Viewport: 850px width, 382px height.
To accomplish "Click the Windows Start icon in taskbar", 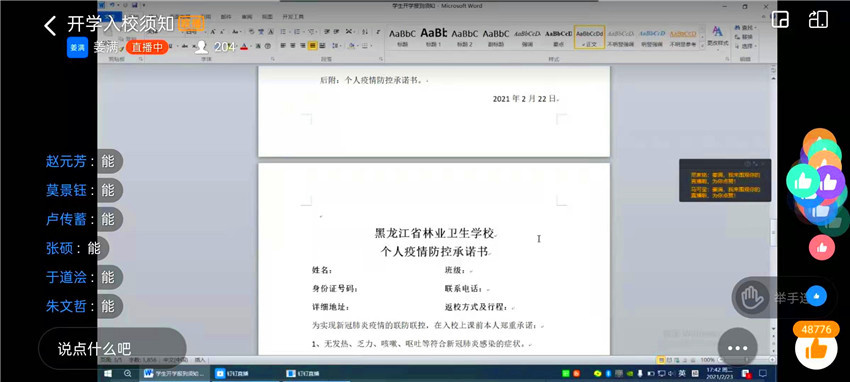I will tap(108, 373).
